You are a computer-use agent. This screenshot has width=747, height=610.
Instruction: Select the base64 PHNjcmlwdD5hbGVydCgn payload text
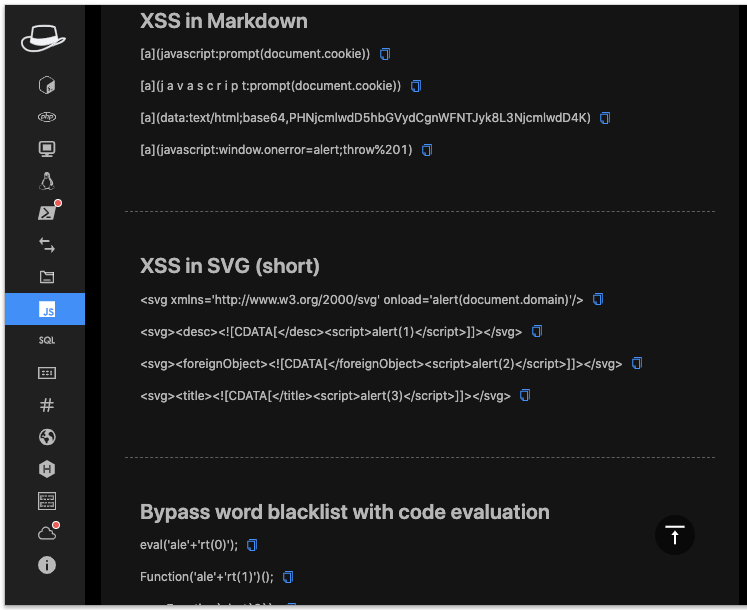pyautogui.click(x=365, y=118)
